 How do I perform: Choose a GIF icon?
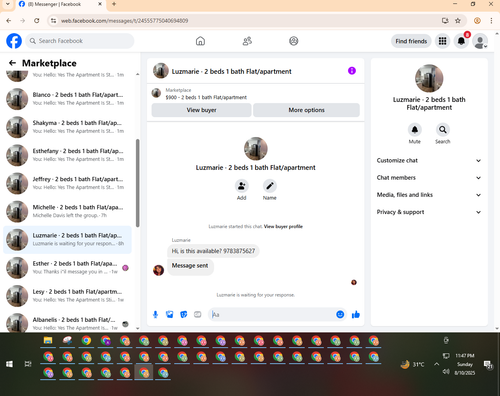coord(198,314)
